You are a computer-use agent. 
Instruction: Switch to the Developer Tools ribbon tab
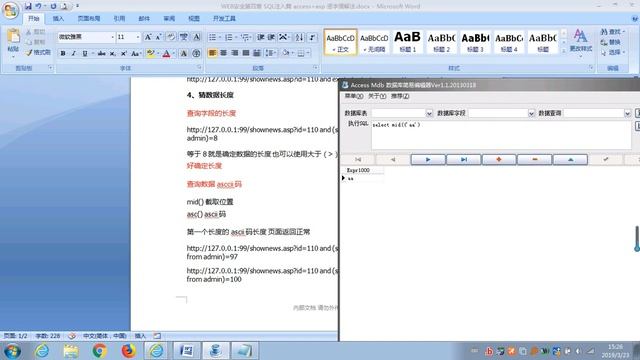[x=224, y=18]
